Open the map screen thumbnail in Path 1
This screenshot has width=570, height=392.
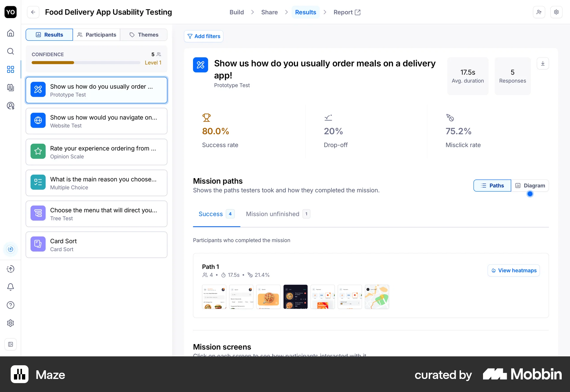click(x=377, y=297)
